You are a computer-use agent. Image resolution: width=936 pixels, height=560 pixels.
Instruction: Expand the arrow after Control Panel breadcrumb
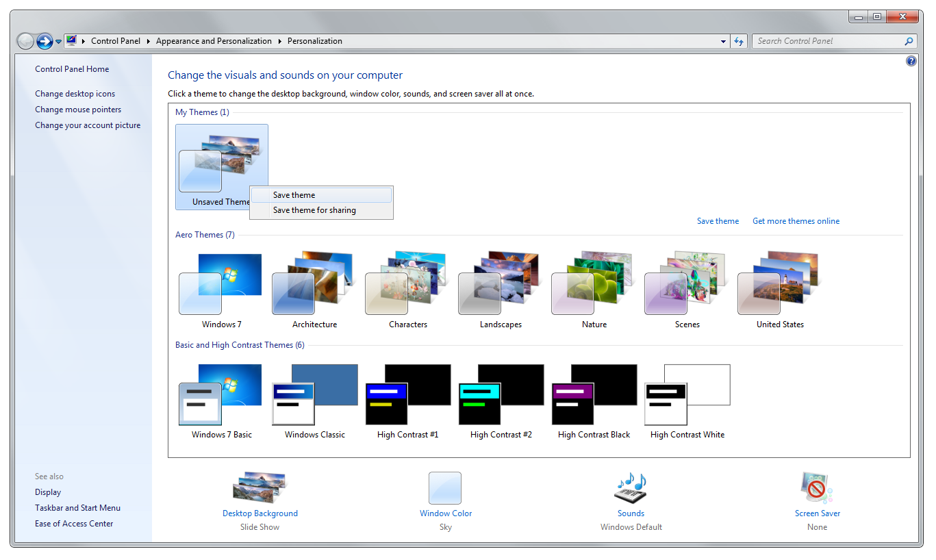click(x=148, y=41)
